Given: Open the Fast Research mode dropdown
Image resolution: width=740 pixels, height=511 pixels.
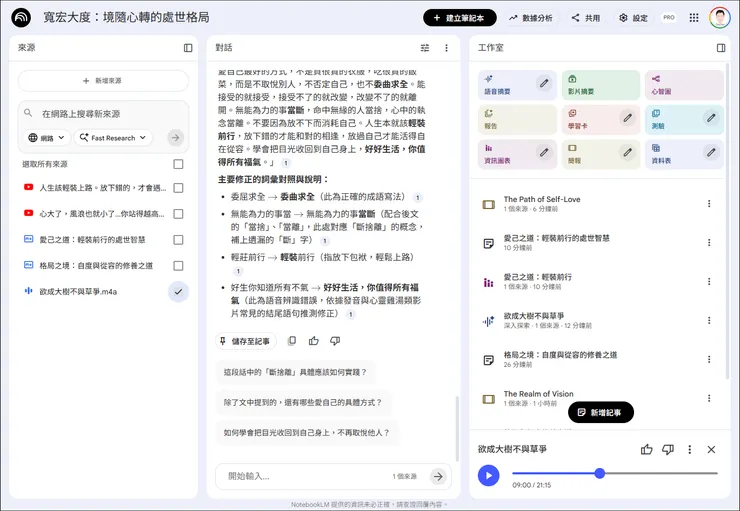Looking at the screenshot, I should point(113,138).
